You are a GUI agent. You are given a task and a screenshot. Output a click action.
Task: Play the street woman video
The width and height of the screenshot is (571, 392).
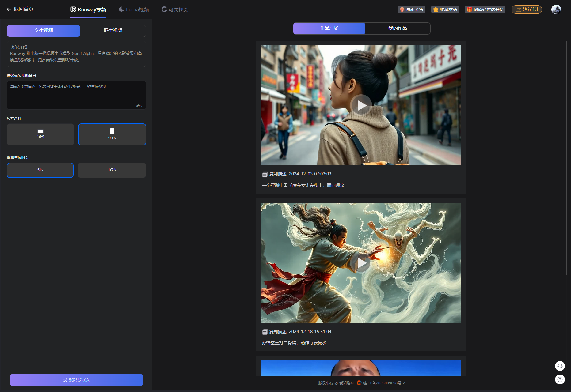tap(361, 105)
